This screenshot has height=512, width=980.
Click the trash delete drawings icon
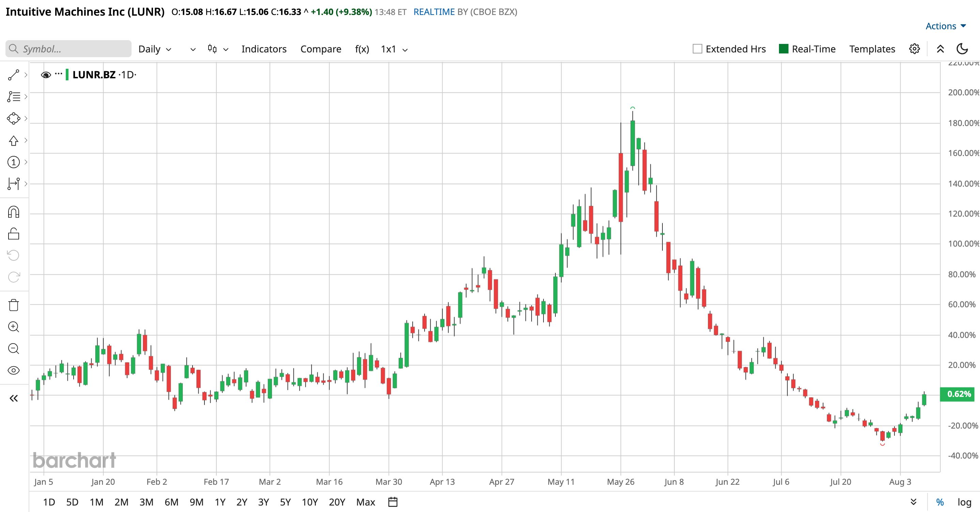[x=14, y=305]
